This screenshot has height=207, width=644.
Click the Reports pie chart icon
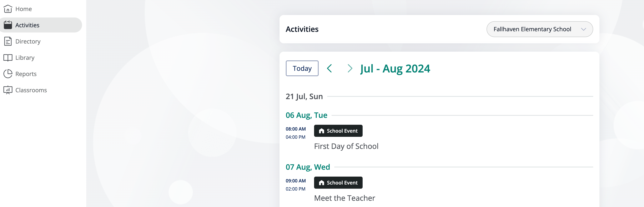click(8, 74)
